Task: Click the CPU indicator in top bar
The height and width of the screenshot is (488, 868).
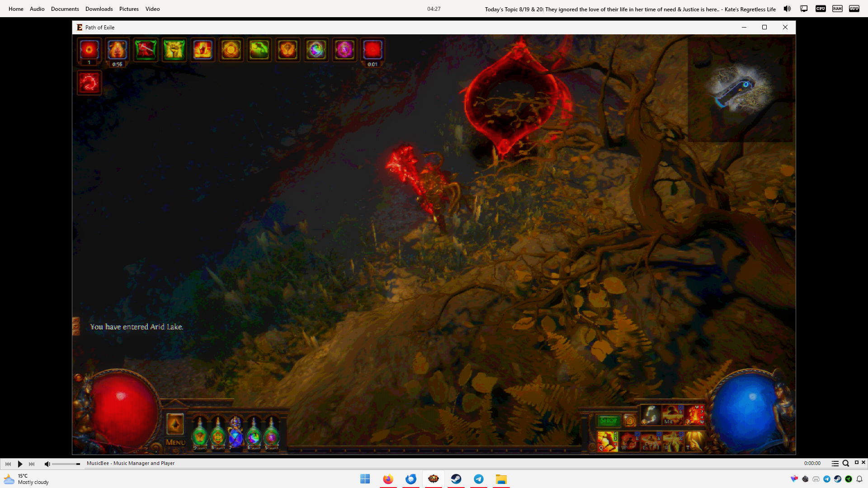Action: point(821,9)
